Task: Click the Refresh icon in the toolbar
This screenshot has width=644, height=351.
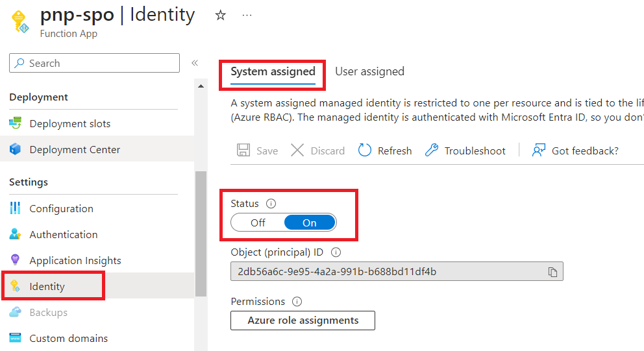Action: [365, 151]
